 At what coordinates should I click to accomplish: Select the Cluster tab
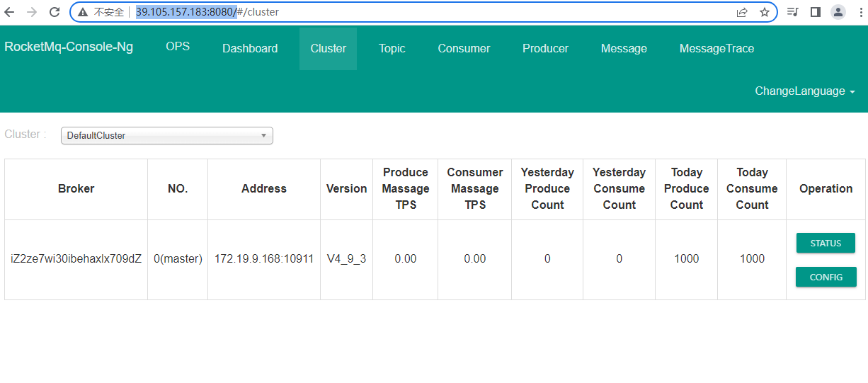point(329,48)
